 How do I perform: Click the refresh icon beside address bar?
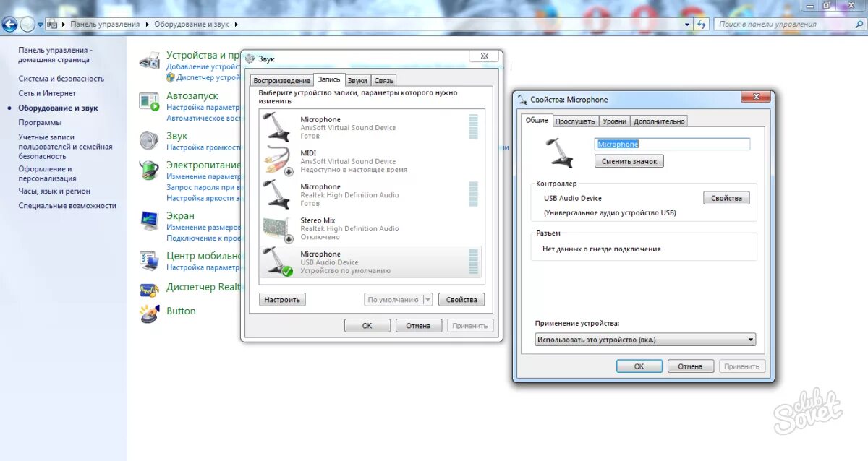(x=701, y=24)
